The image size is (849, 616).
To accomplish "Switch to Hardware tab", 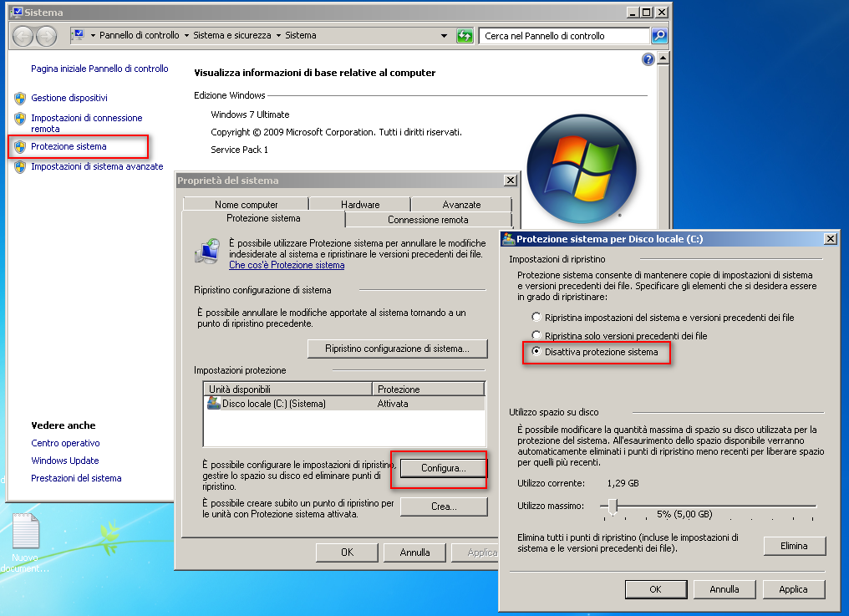I will click(360, 204).
